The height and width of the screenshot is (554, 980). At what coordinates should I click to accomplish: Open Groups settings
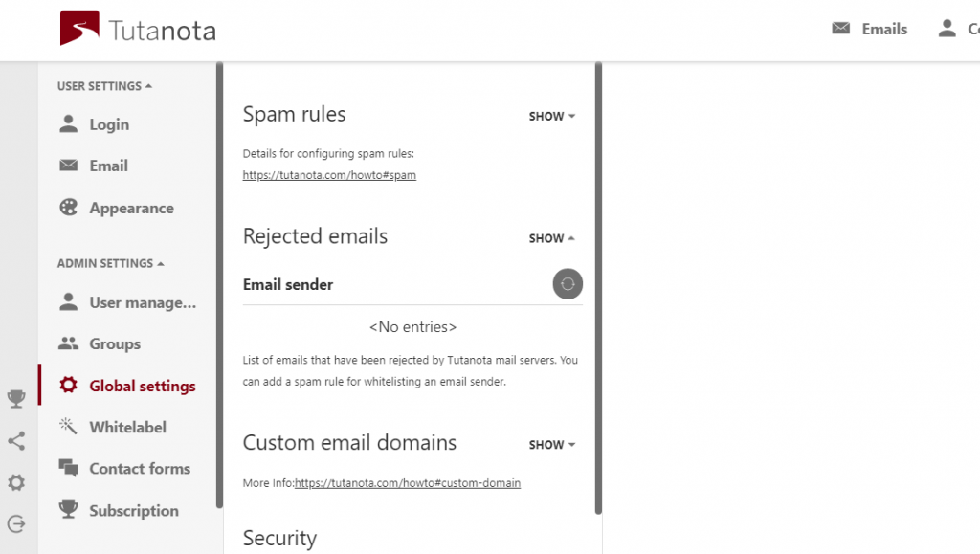coord(115,344)
